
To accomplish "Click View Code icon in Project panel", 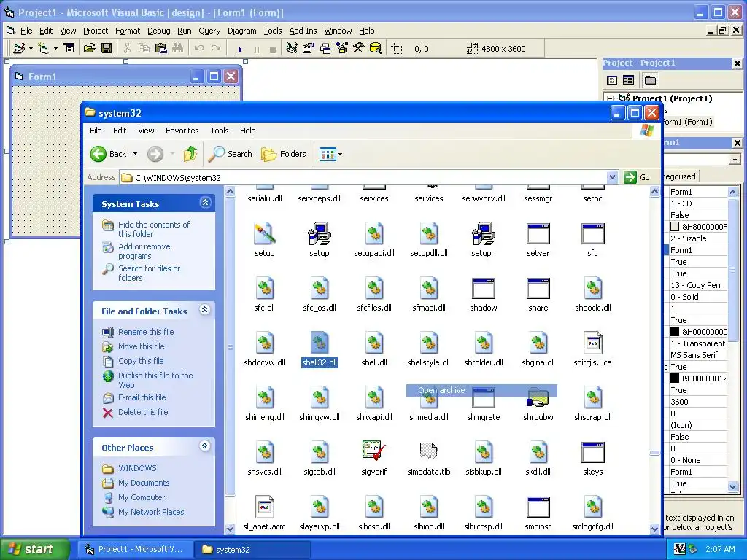I will tap(612, 80).
